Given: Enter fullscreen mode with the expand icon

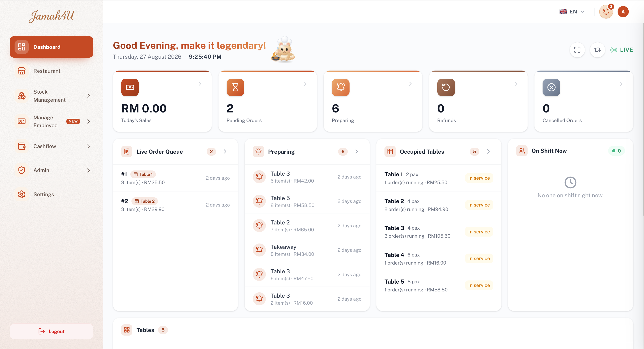Looking at the screenshot, I should click(x=577, y=50).
